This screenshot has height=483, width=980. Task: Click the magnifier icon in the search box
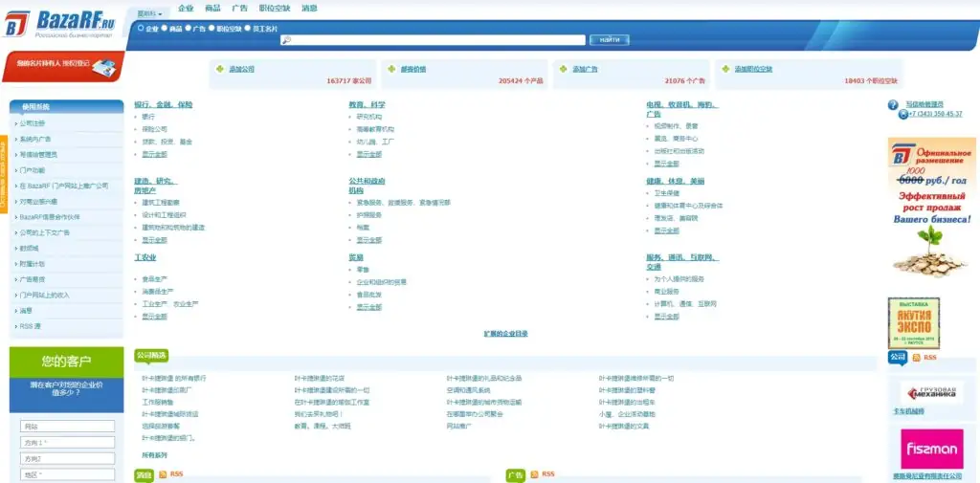(x=286, y=40)
